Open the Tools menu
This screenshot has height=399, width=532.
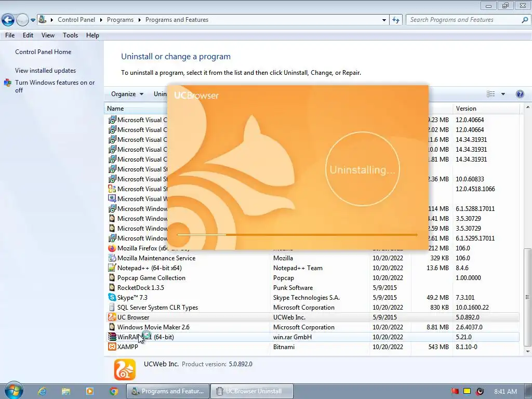tap(70, 35)
